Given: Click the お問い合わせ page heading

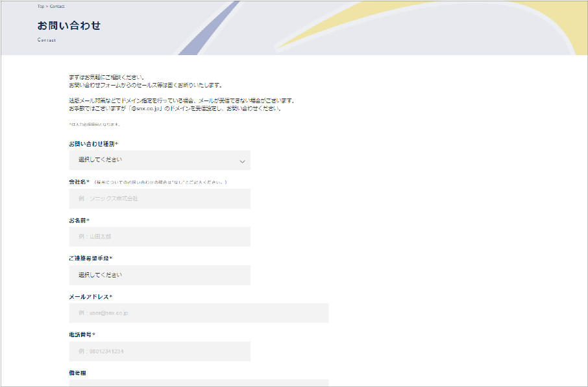Looking at the screenshot, I should [x=69, y=25].
